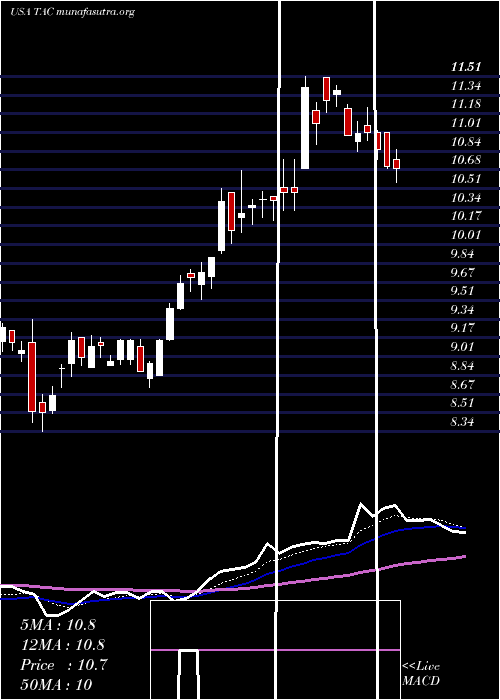Click the 11.51 price axis label
Viewport: 500px width, 700px height.
(466, 67)
